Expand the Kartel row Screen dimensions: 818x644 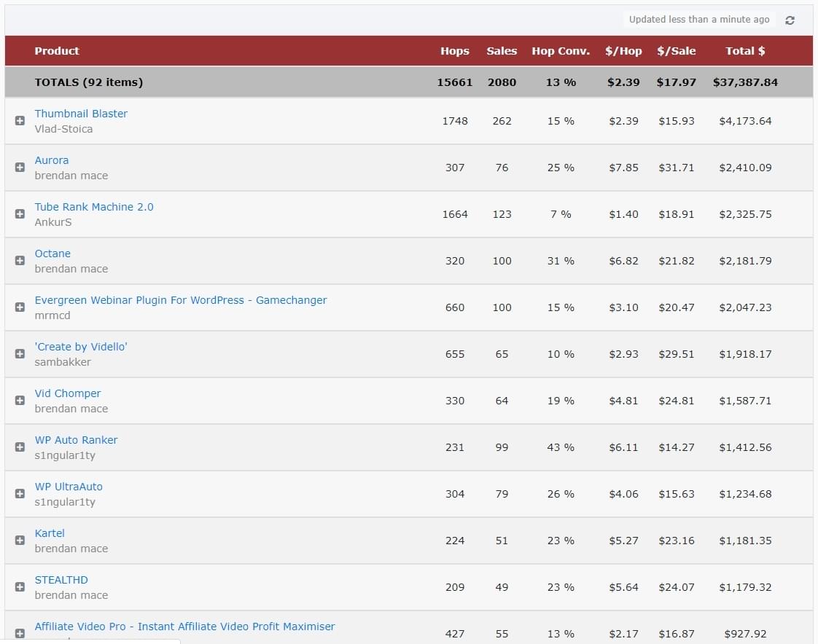20,541
